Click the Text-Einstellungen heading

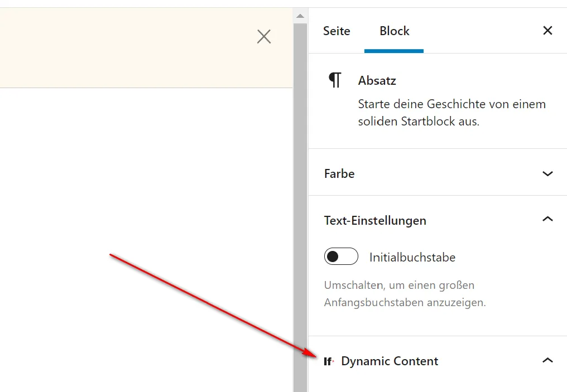point(375,220)
